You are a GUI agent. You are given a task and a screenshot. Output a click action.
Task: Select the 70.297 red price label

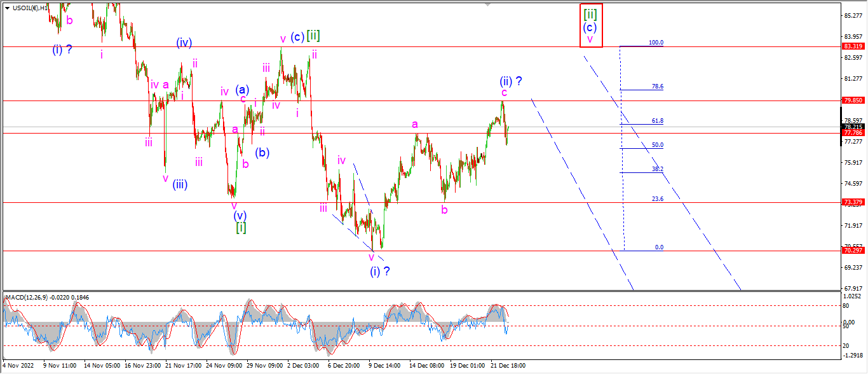point(853,251)
